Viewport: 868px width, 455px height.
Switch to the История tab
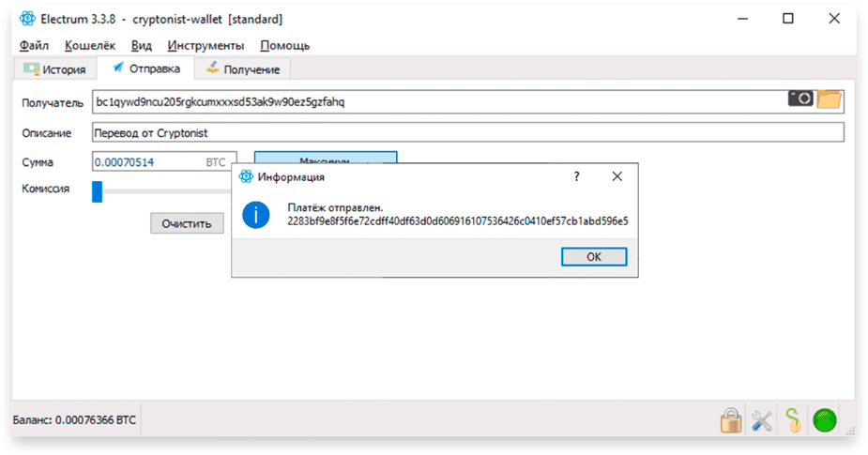click(54, 69)
